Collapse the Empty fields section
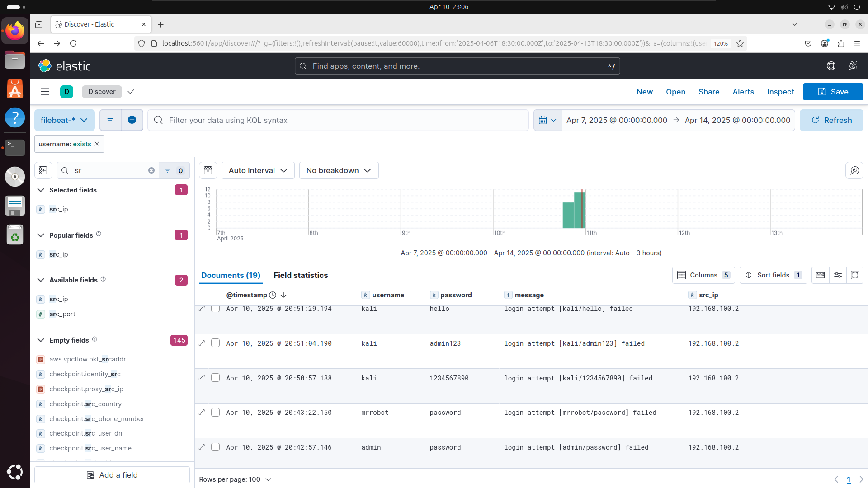Screen dimensions: 868x488 point(41,340)
